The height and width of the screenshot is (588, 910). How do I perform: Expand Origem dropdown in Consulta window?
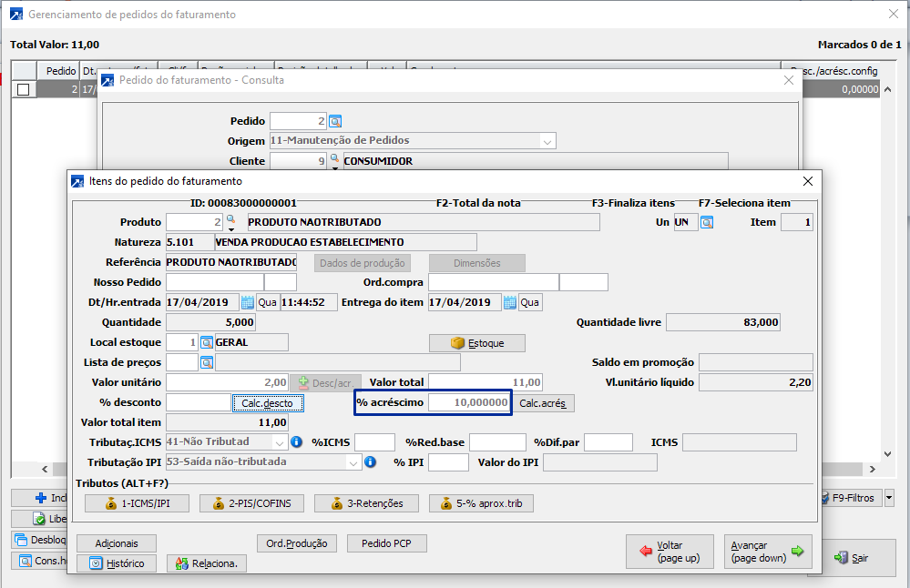click(547, 141)
